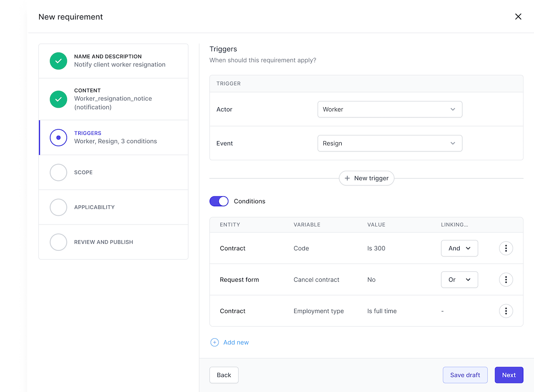
Task: Open the Event dropdown showing Resign
Action: (390, 143)
